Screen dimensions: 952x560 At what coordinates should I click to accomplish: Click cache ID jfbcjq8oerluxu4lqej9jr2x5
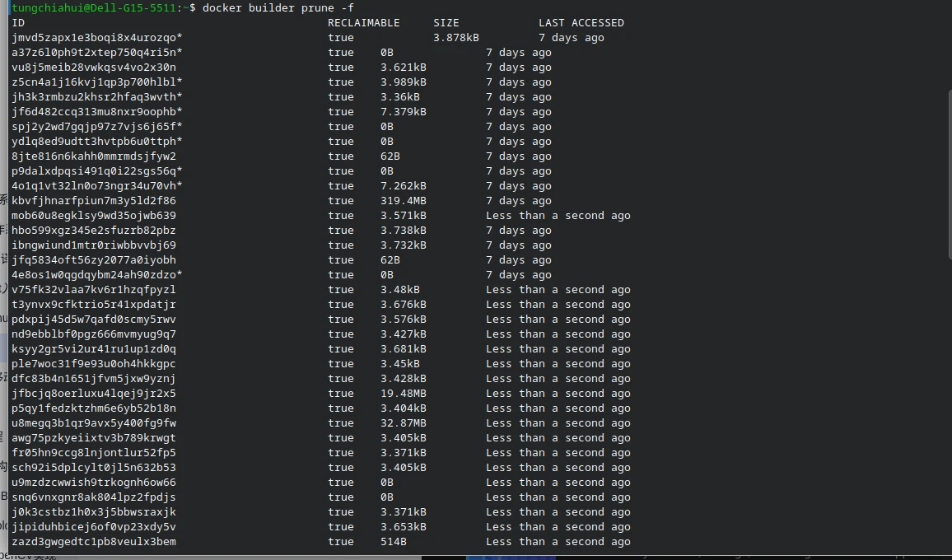click(94, 393)
